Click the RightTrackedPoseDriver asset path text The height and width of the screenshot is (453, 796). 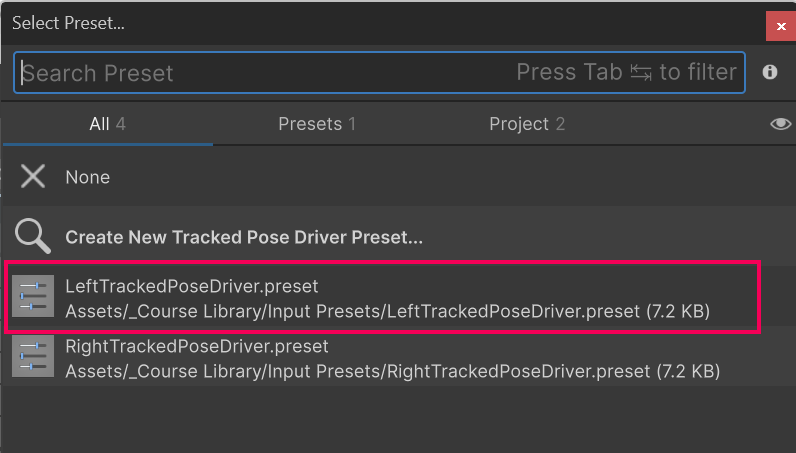(x=392, y=371)
